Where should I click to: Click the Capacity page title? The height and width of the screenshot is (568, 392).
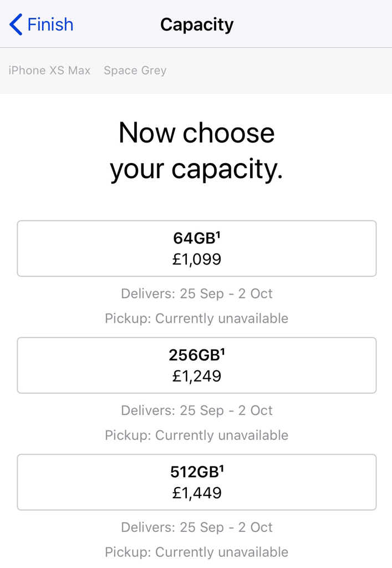[196, 24]
